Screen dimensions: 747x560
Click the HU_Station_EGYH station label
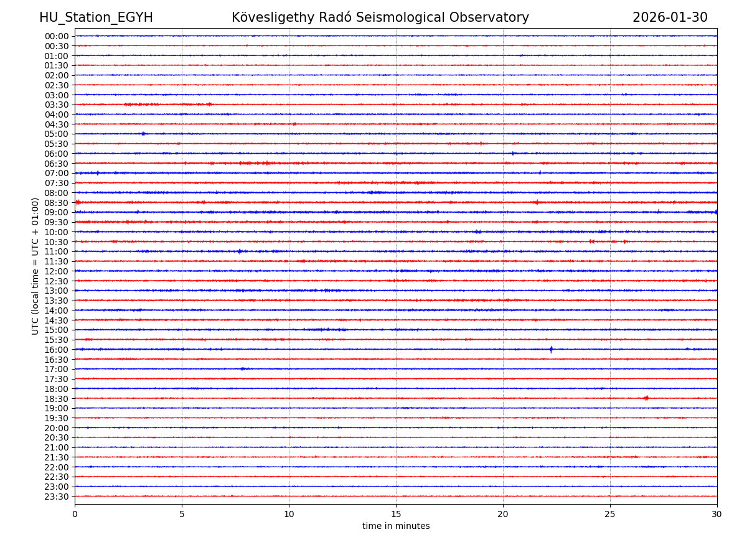96,18
